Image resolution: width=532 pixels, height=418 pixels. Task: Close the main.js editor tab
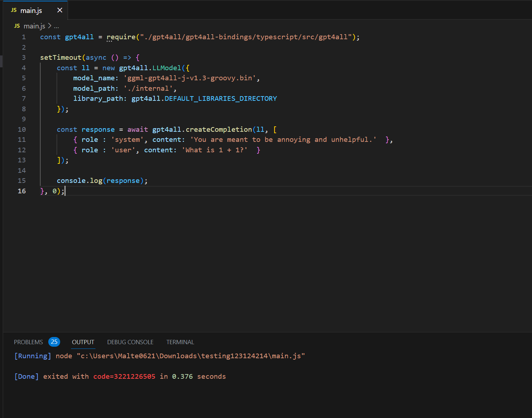[59, 10]
